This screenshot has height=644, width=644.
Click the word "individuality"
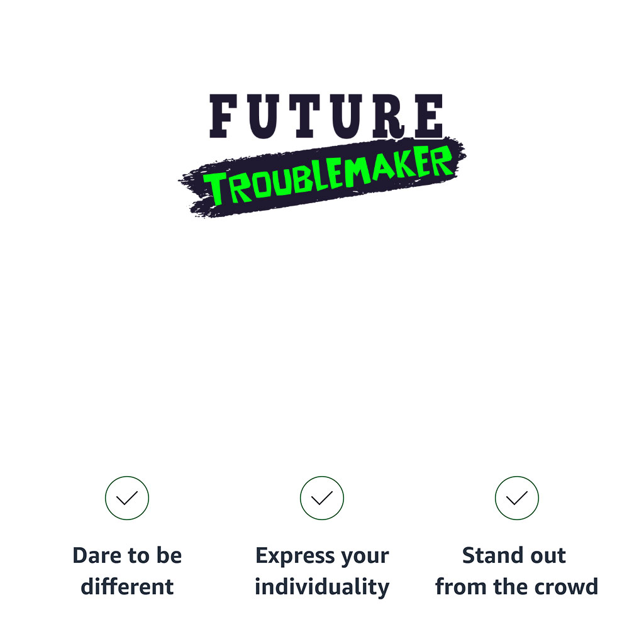(322, 587)
